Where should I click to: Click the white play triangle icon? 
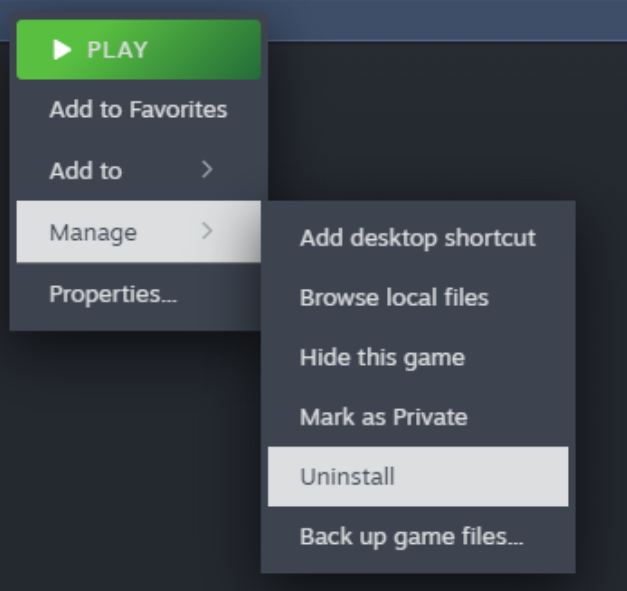[64, 50]
